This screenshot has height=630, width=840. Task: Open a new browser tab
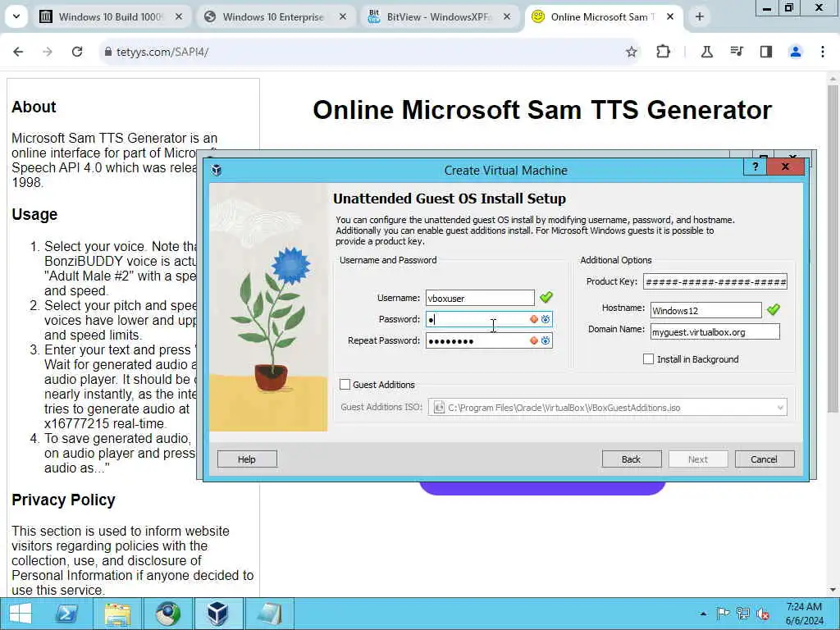point(699,17)
